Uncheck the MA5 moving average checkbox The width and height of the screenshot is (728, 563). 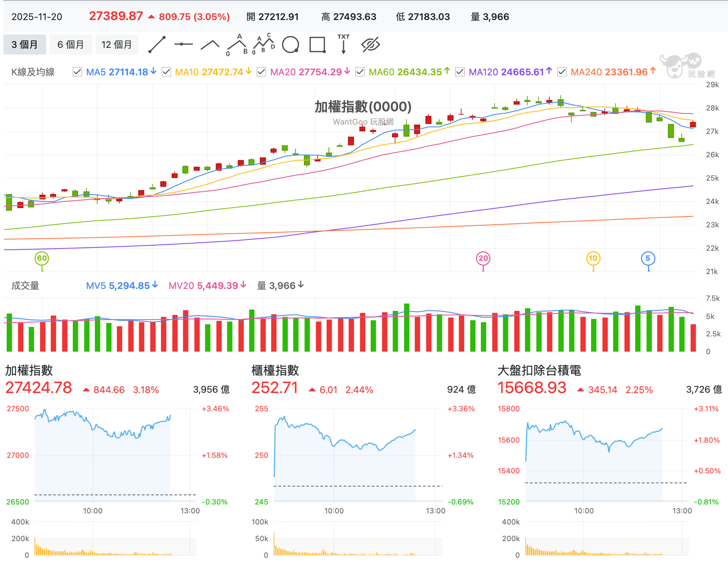[x=77, y=72]
